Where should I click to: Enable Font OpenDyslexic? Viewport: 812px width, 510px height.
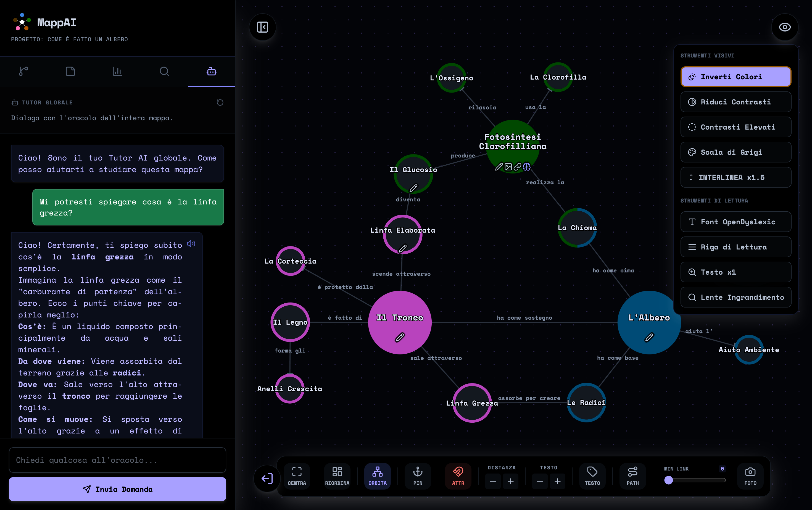(x=736, y=222)
